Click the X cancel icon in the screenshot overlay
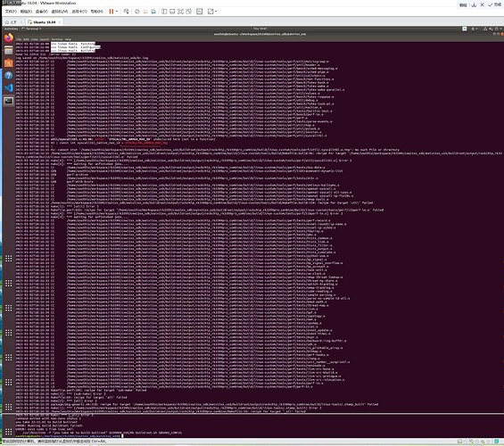The image size is (504, 446). click(x=482, y=5)
